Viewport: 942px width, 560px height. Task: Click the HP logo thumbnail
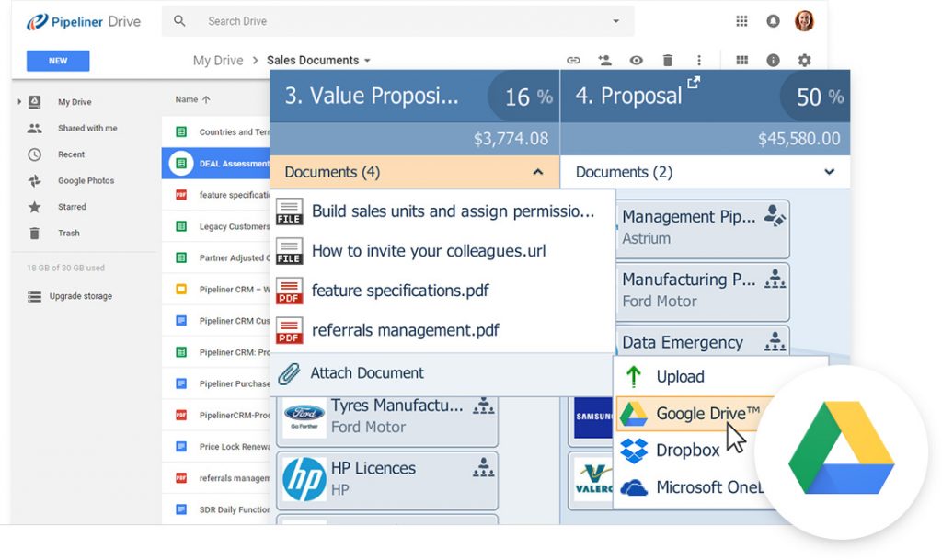pos(304,480)
